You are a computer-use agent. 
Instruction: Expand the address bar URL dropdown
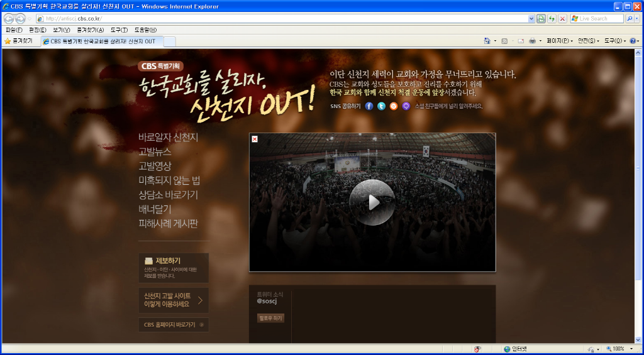[x=531, y=19]
